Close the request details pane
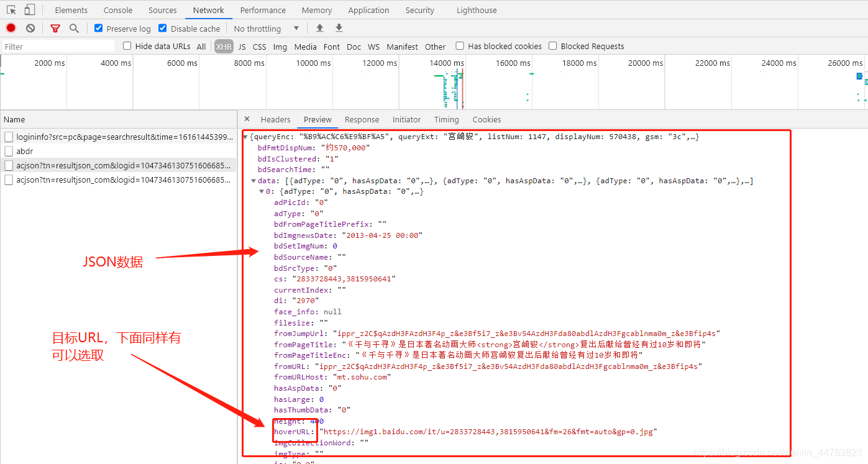868x464 pixels. point(247,119)
